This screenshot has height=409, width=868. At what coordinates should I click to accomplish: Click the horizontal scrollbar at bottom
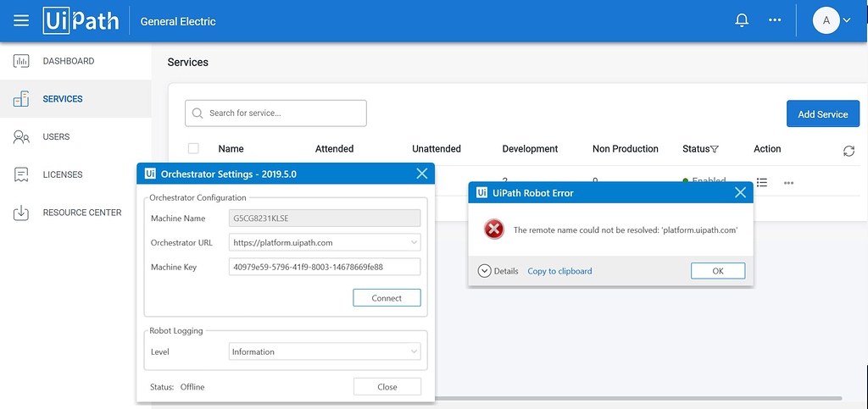pos(638,398)
